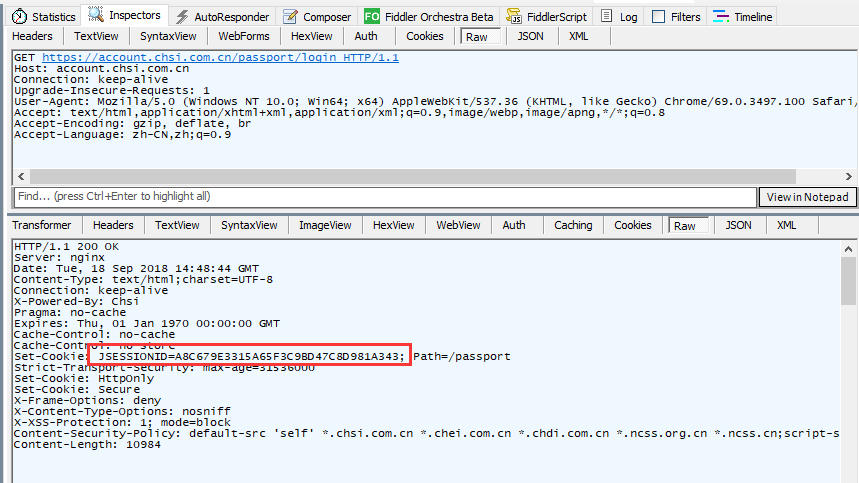
Task: Click up arrow of response vertical scrollbar
Action: pyautogui.click(x=849, y=249)
